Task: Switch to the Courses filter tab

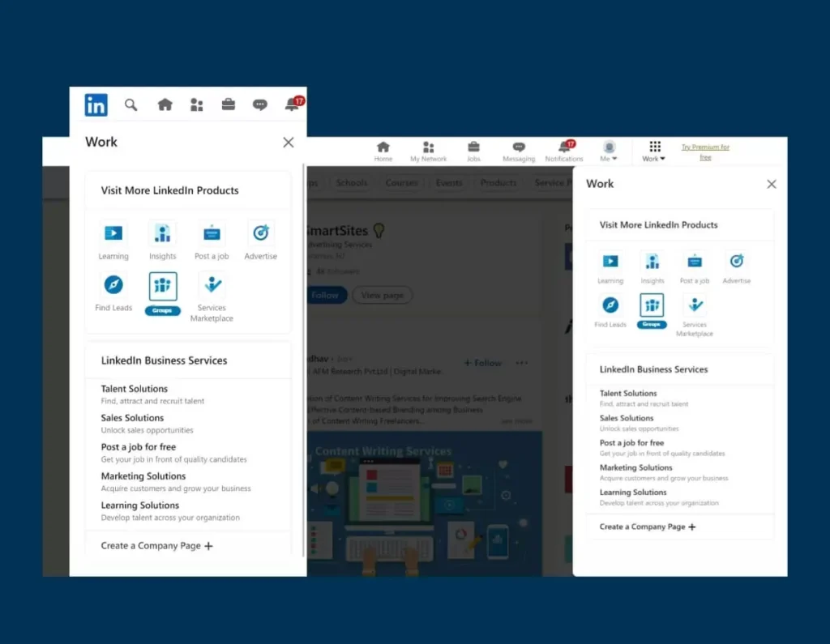Action: point(401,183)
